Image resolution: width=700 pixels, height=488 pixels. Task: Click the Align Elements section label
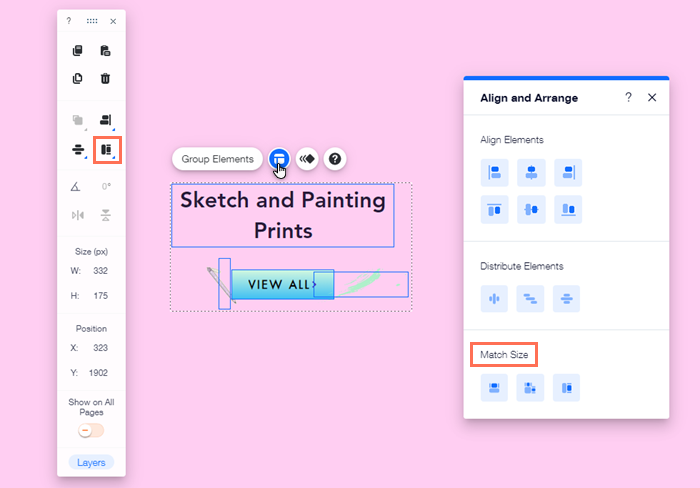(512, 140)
